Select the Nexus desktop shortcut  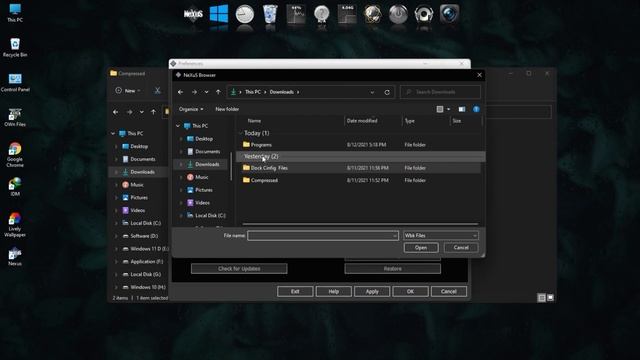[x=15, y=257]
